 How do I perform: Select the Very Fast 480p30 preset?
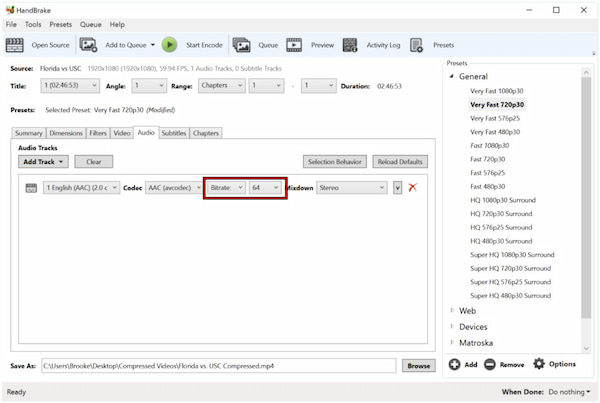[495, 132]
